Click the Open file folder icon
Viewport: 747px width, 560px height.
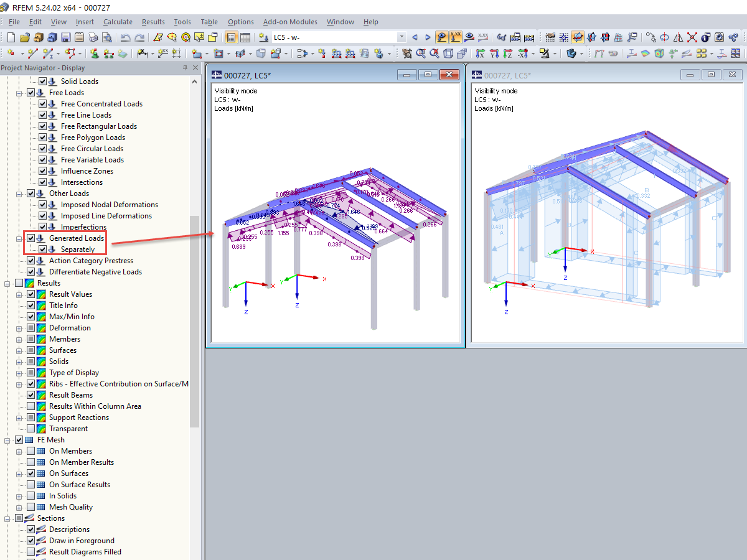pyautogui.click(x=25, y=37)
